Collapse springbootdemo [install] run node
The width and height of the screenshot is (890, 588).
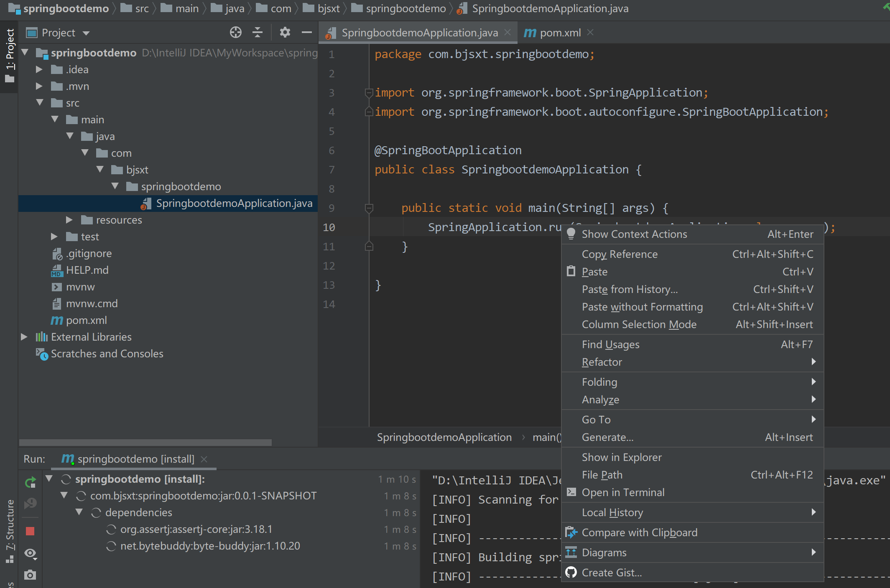point(49,479)
